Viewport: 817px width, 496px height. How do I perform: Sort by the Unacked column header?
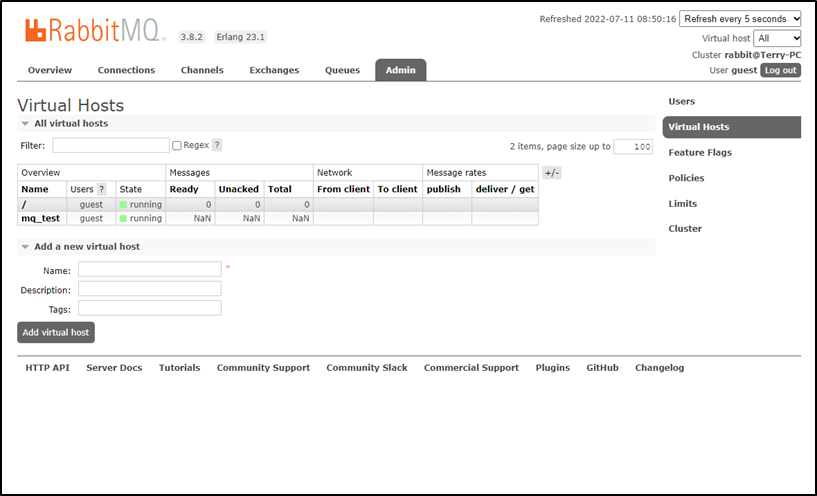[x=238, y=189]
